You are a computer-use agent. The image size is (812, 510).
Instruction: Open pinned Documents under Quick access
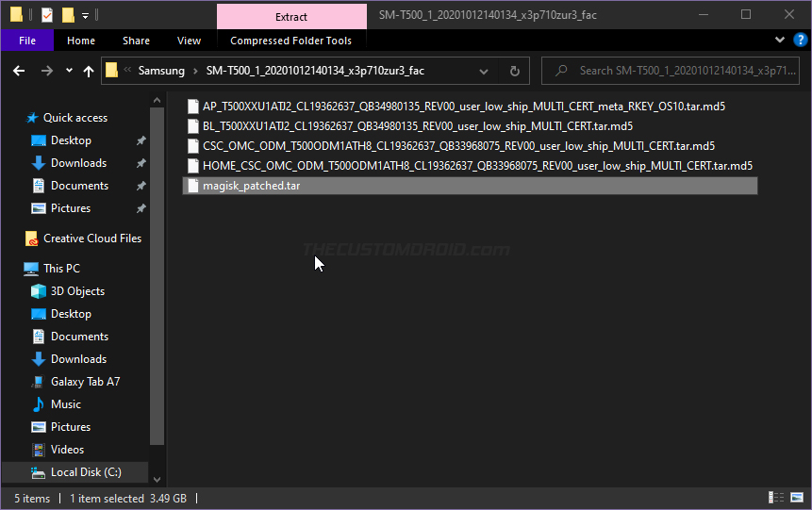(x=79, y=186)
